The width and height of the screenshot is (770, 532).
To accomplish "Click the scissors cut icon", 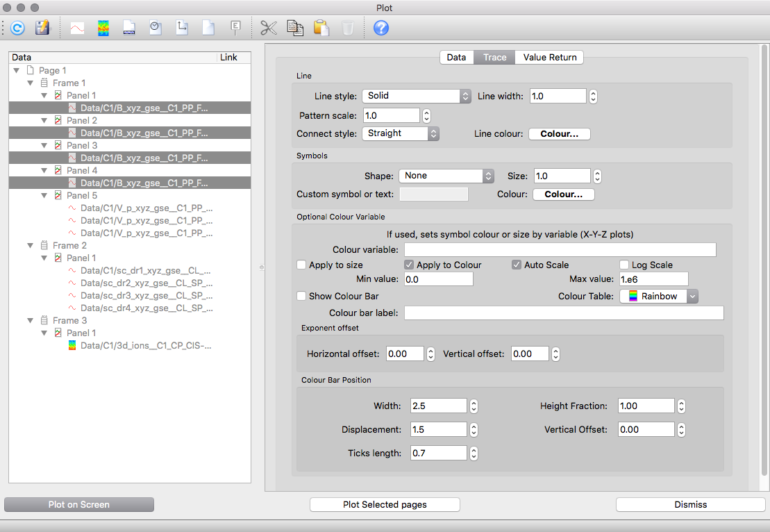I will (269, 28).
